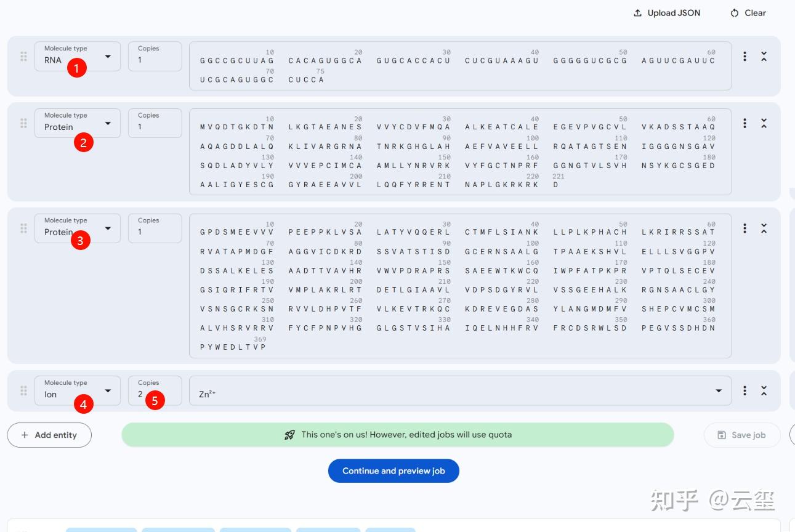Collapse the 369-residue protein entity
795x532 pixels.
click(764, 228)
